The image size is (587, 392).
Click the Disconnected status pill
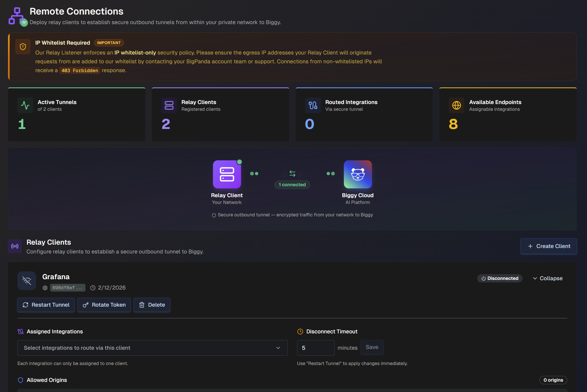tap(499, 278)
